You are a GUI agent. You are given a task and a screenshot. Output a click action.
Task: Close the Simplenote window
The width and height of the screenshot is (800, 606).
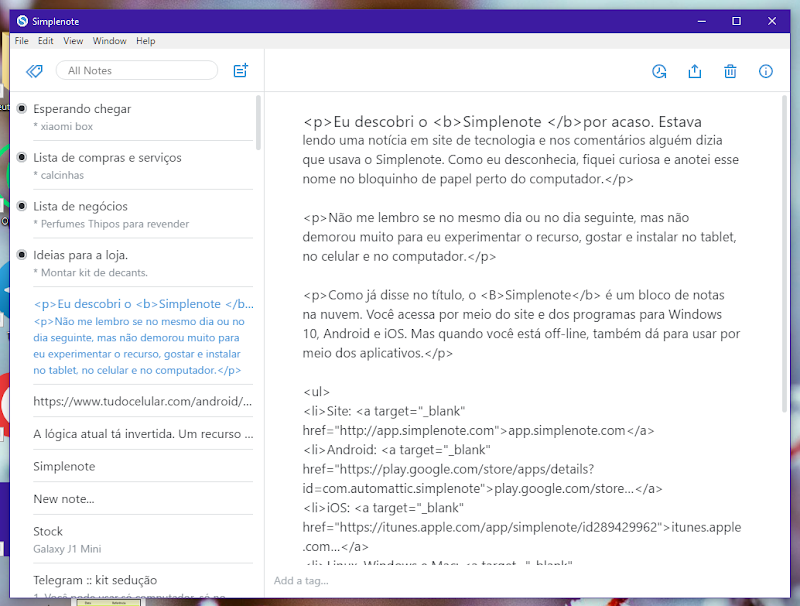(772, 21)
